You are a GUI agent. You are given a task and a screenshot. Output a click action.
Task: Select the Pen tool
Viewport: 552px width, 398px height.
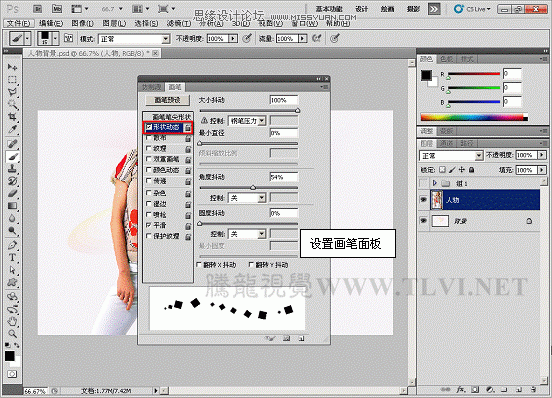pyautogui.click(x=12, y=245)
